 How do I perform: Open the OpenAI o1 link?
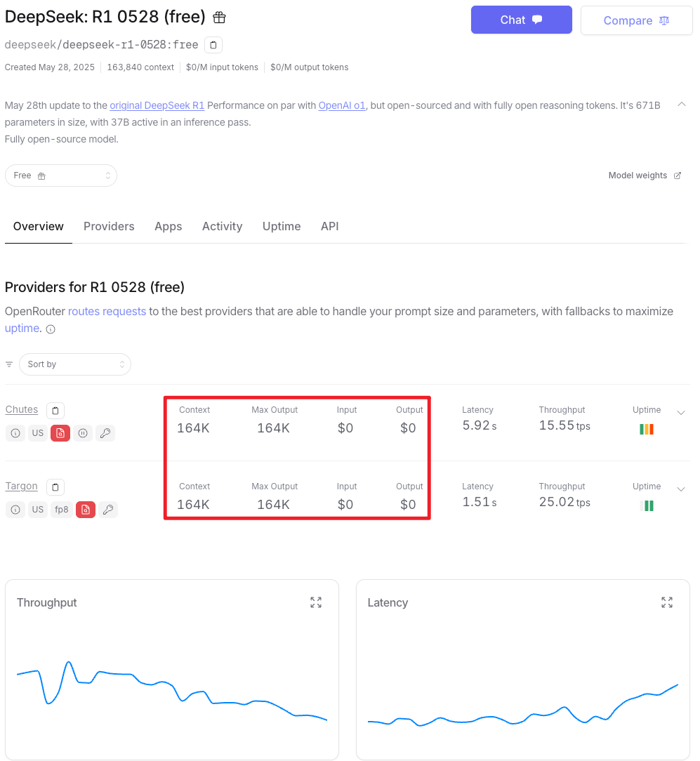click(342, 105)
